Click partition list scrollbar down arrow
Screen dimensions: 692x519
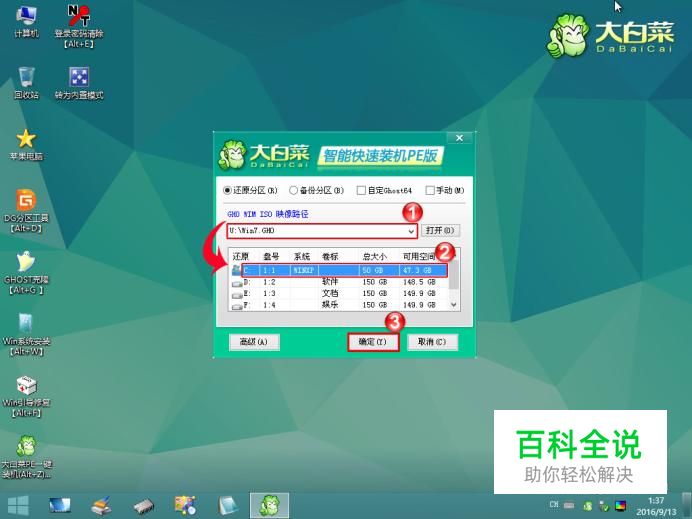[x=454, y=305]
